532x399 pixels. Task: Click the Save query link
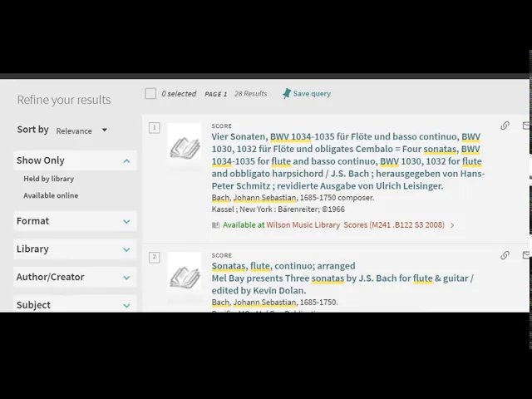point(312,94)
